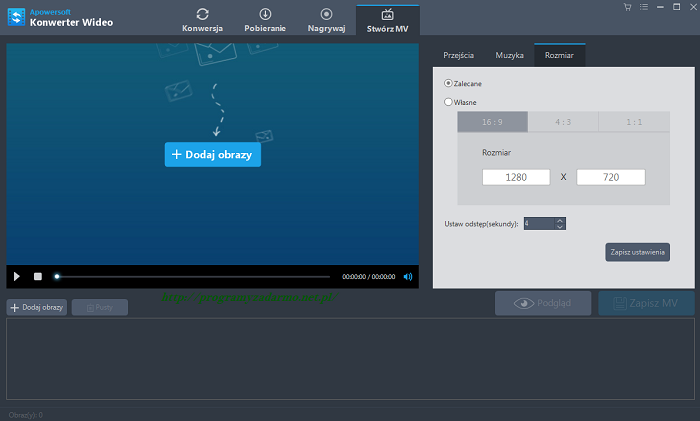Select the Stwórz MV tab
Screen dimensions: 700x421
(388, 20)
